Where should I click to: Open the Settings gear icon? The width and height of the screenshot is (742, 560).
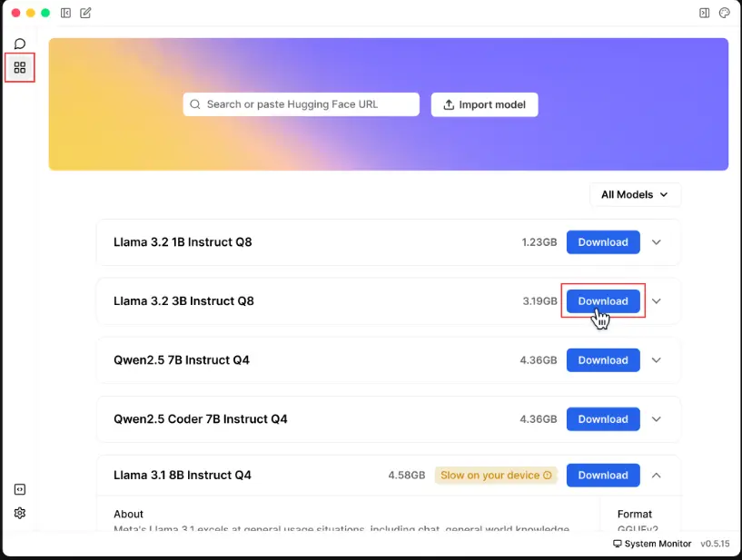20,513
